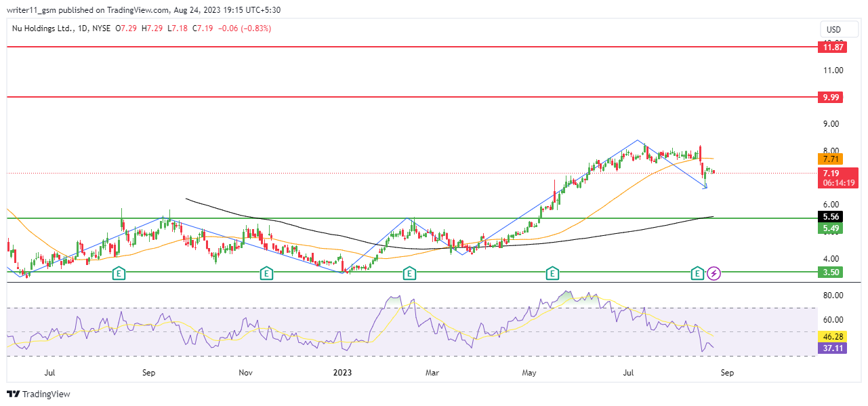This screenshot has height=406, width=868.
Task: Click the TradingView logo at bottom left
Action: pos(39,394)
